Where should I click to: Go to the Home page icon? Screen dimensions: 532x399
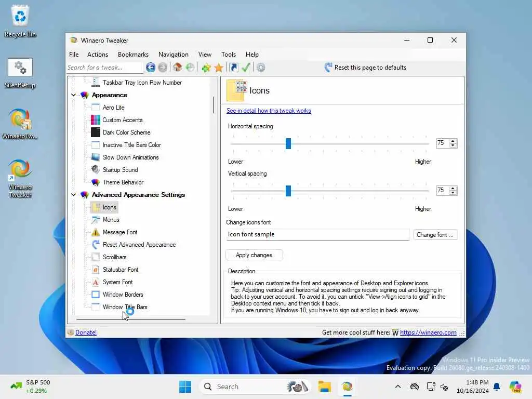[178, 68]
